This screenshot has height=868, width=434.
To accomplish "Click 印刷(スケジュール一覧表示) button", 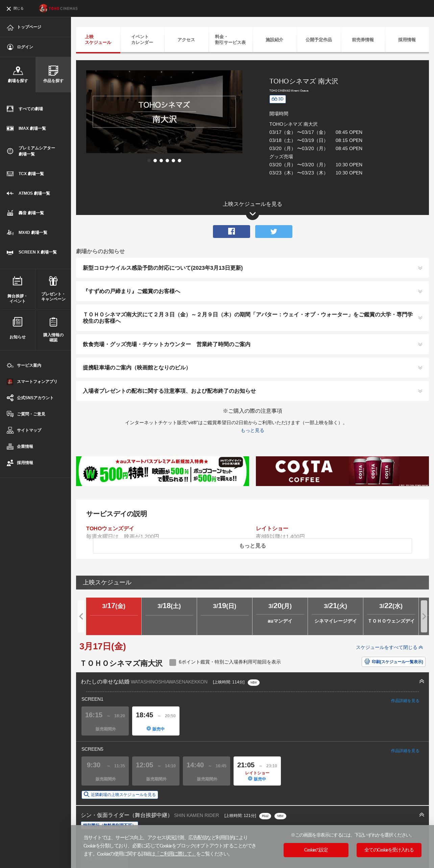I will click(x=393, y=662).
